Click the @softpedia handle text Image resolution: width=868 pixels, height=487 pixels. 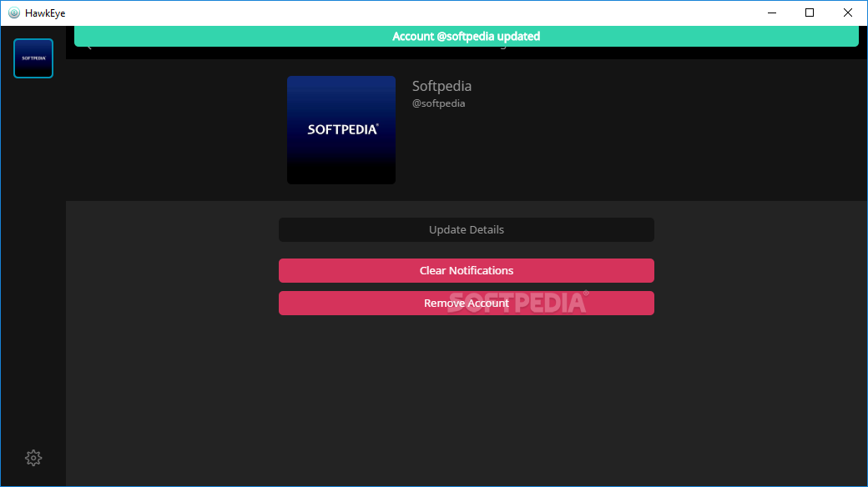click(438, 103)
